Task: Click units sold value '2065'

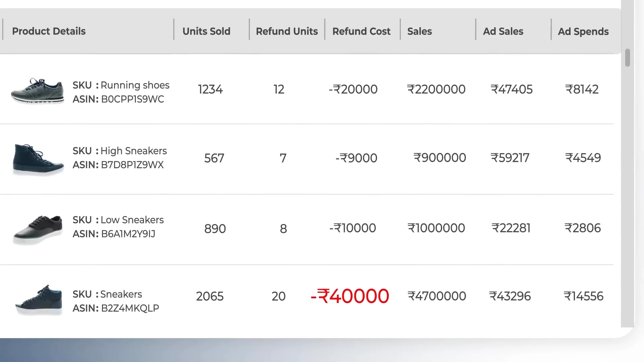Action: click(210, 296)
